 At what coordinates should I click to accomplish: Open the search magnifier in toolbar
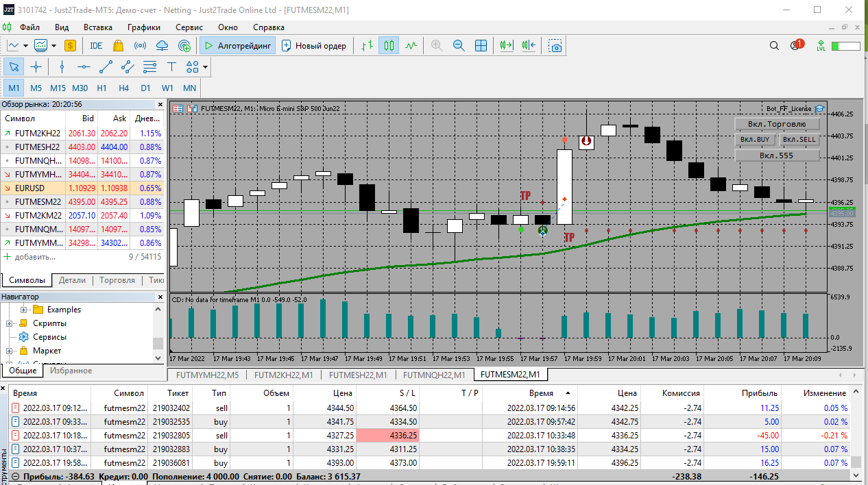[774, 46]
